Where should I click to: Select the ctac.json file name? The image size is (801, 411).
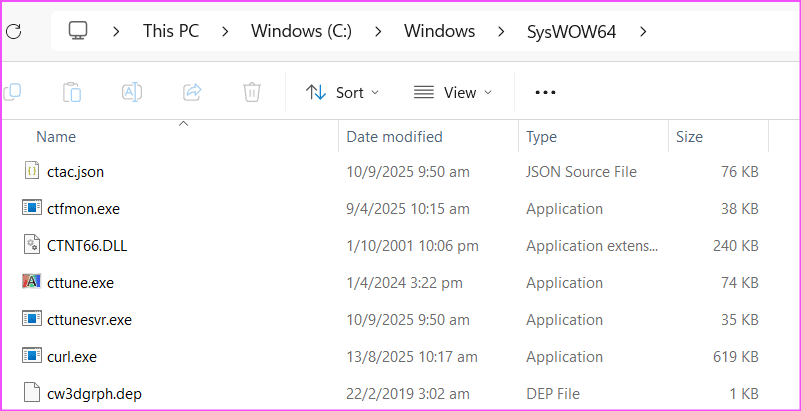(x=76, y=172)
